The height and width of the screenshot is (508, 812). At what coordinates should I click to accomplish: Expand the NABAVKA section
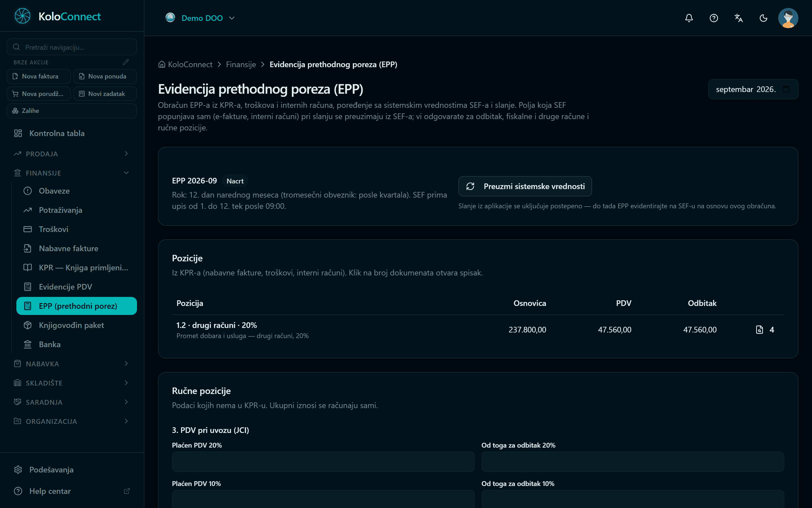coord(72,364)
